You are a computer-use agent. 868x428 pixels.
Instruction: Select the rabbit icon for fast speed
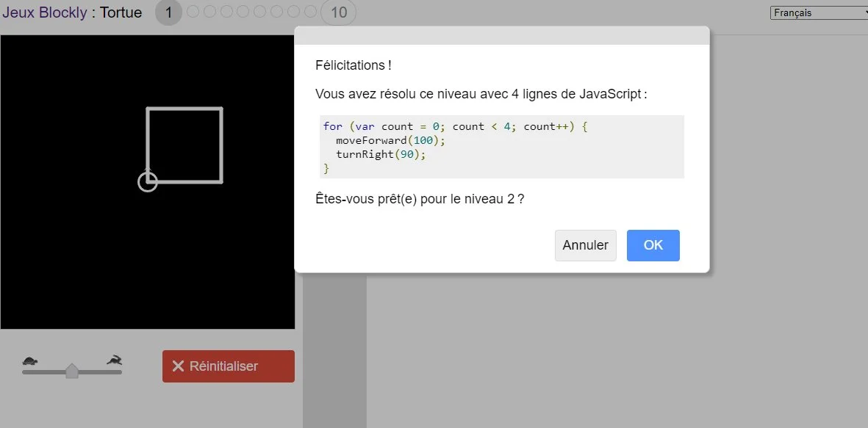[x=112, y=360]
